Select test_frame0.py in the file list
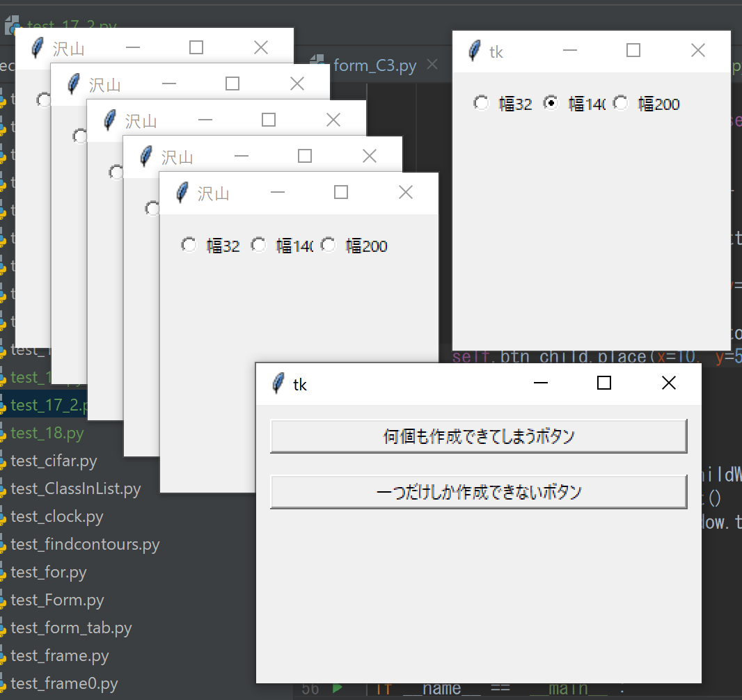 [64, 683]
